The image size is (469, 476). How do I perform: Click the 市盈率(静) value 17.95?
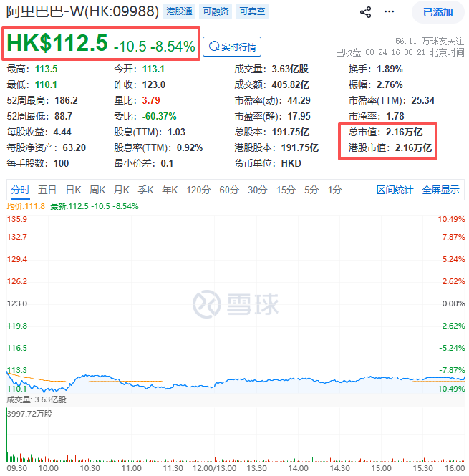tap(299, 116)
